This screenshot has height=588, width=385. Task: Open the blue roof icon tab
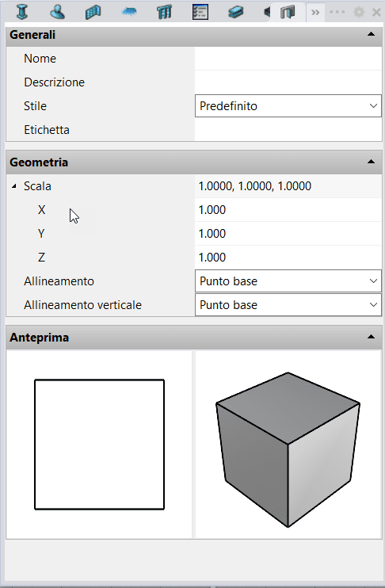[x=129, y=12]
